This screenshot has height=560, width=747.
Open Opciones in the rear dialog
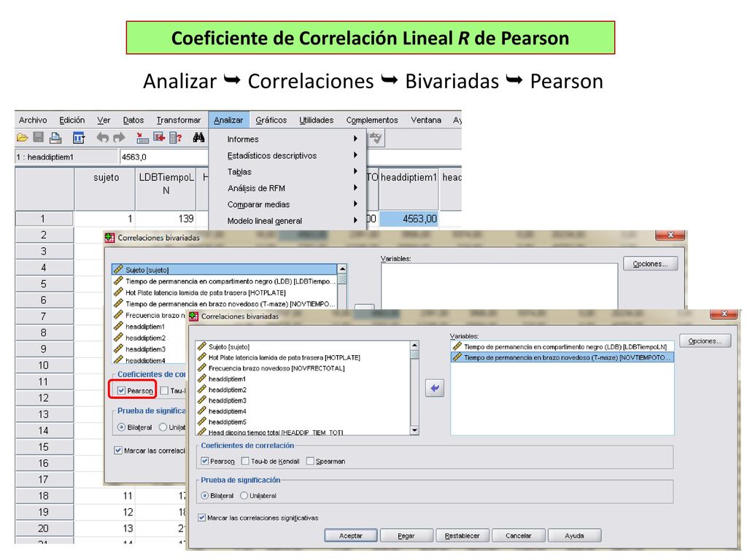click(650, 264)
